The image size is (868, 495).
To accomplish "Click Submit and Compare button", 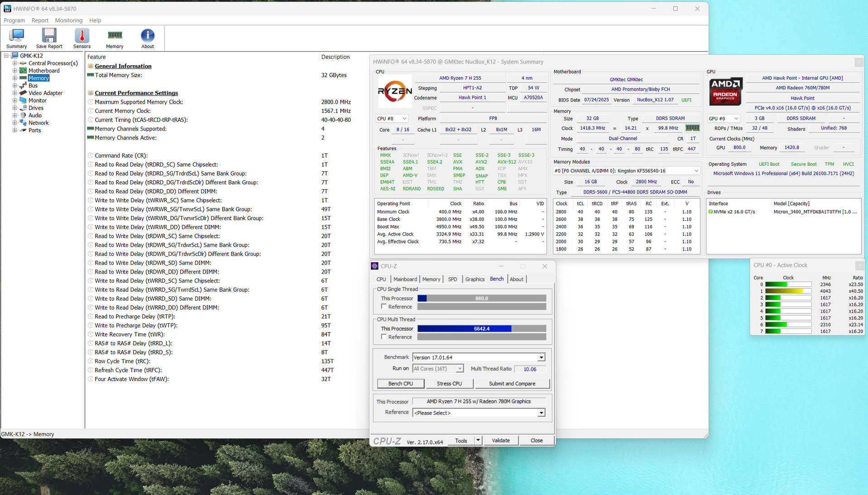I will click(x=512, y=384).
